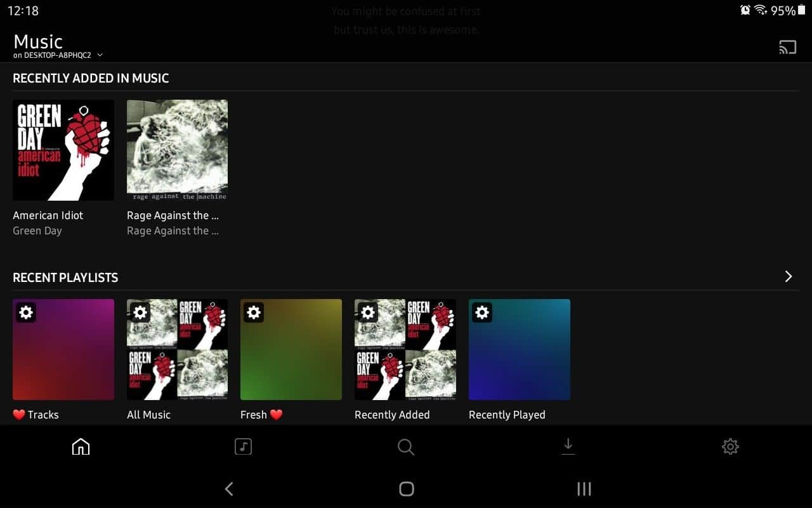Screen dimensions: 812x508
Task: Open the gear badge on Recently Played
Action: (482, 312)
